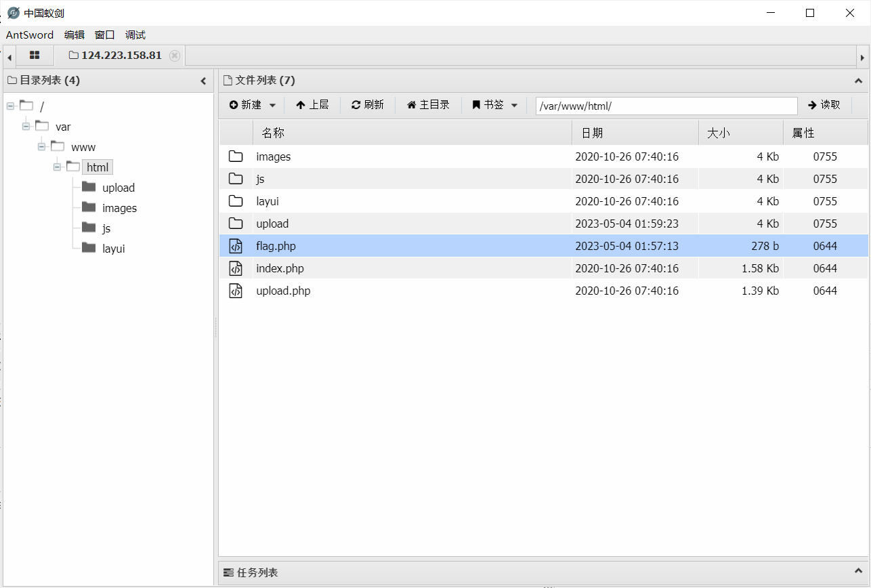Click the upload folder icon in file list
The image size is (871, 588).
pos(236,224)
